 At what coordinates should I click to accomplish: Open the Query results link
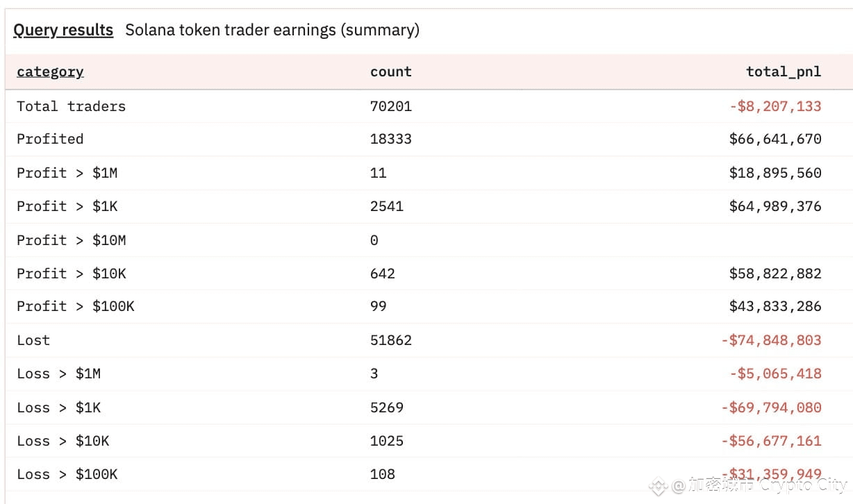tap(63, 31)
